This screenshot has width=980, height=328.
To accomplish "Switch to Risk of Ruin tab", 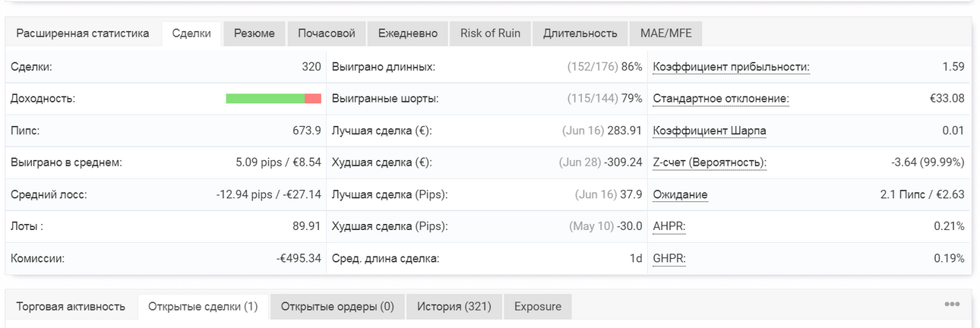I will coord(491,33).
